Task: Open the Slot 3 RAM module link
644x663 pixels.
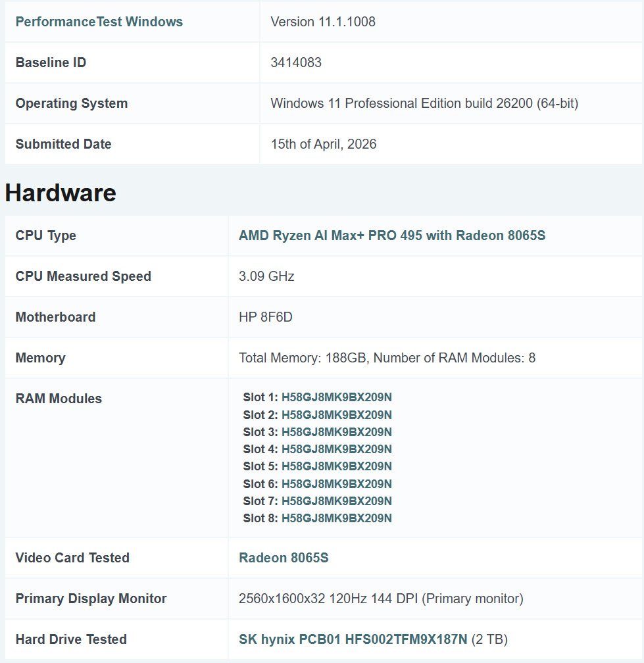Action: pos(337,431)
